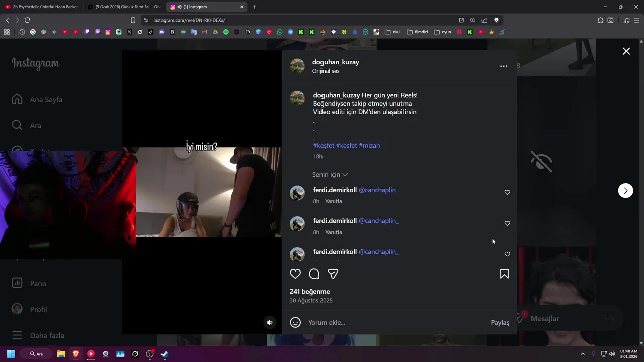Open the Discord bookmark icon
Viewport: 644px width, 362px height.
tap(162, 32)
